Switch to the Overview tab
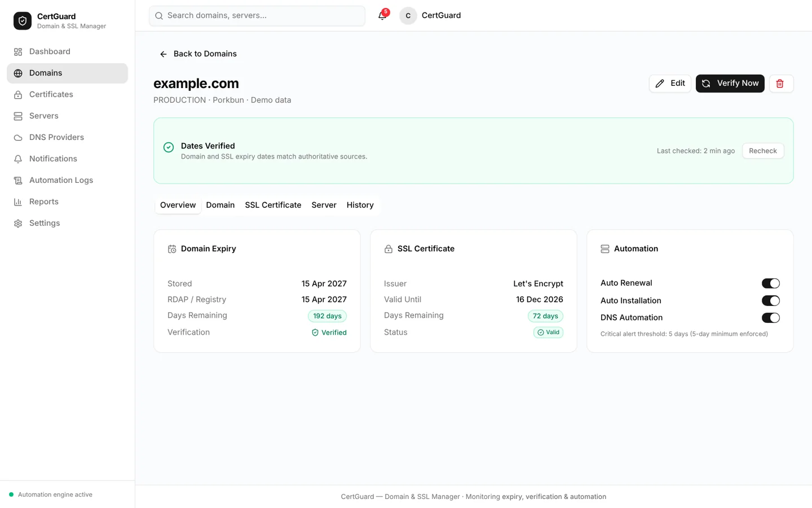This screenshot has width=812, height=508. [178, 205]
